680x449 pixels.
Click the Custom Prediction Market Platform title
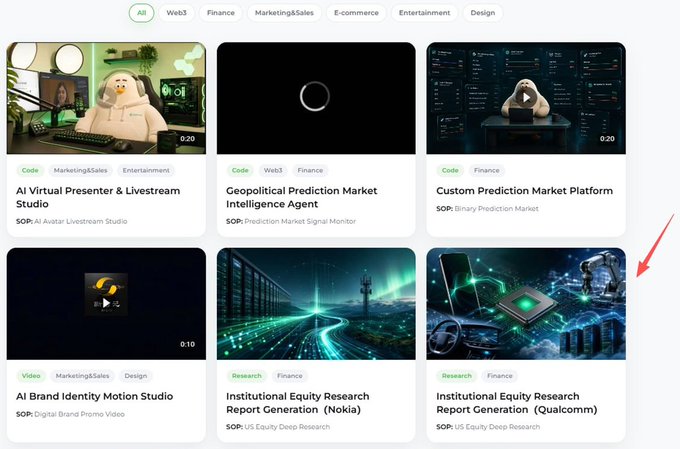pyautogui.click(x=524, y=191)
